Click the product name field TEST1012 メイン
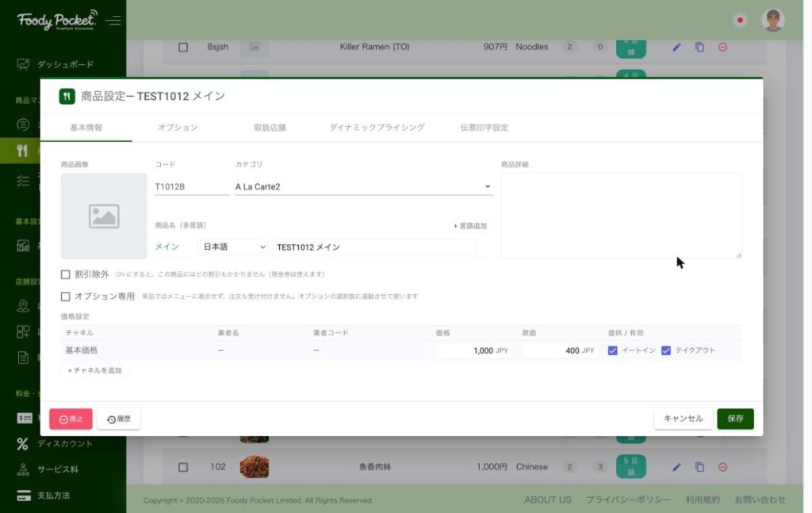The width and height of the screenshot is (812, 513). pyautogui.click(x=374, y=247)
